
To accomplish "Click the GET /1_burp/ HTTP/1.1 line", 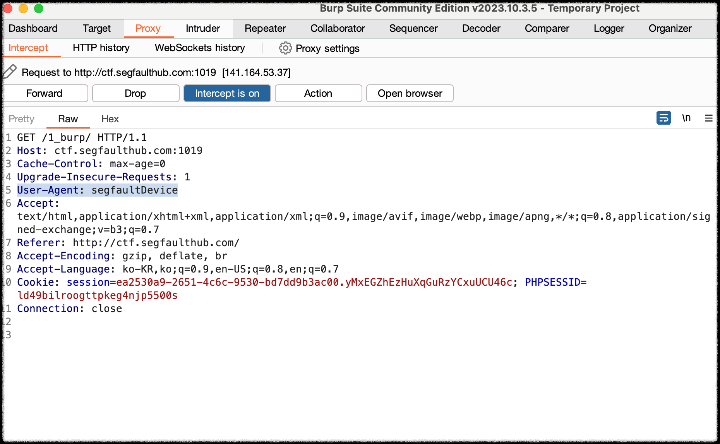I will click(82, 137).
